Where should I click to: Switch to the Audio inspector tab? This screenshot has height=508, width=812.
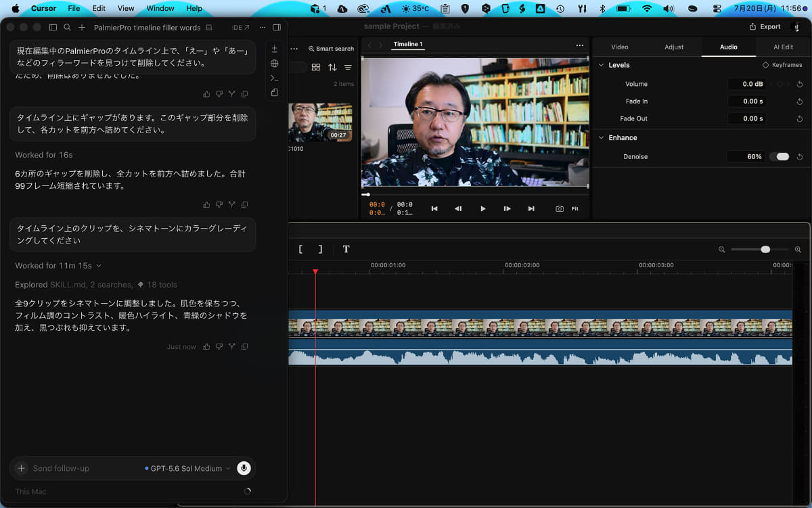click(729, 47)
